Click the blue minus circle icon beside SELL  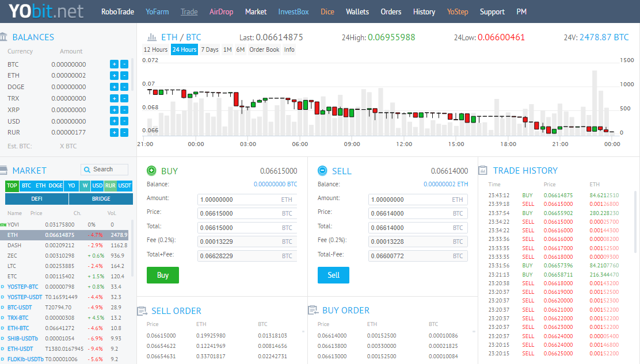[322, 170]
